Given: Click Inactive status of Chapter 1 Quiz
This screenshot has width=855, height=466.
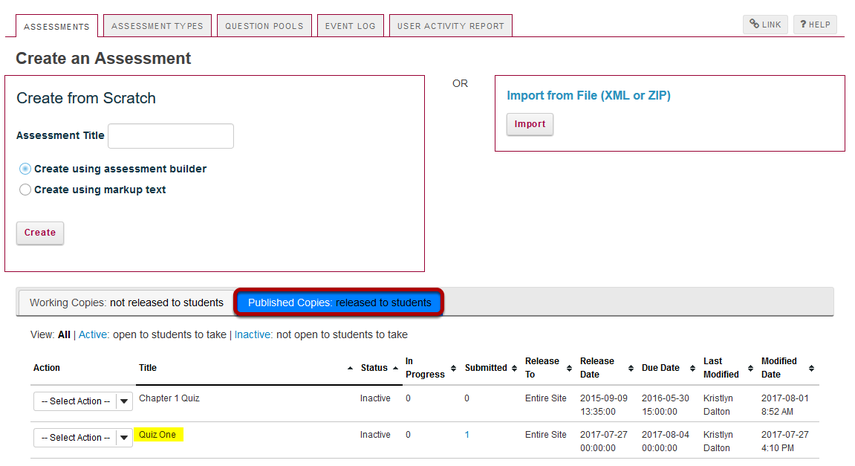Looking at the screenshot, I should 375,398.
